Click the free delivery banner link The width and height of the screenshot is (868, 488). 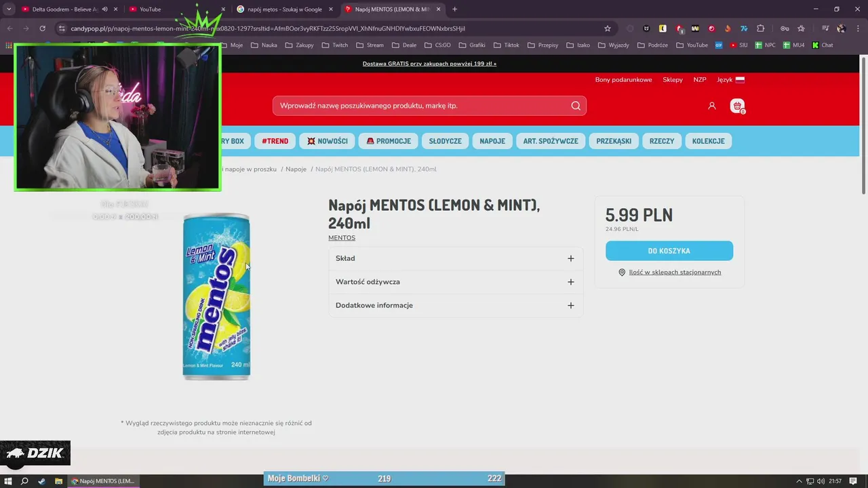(429, 64)
